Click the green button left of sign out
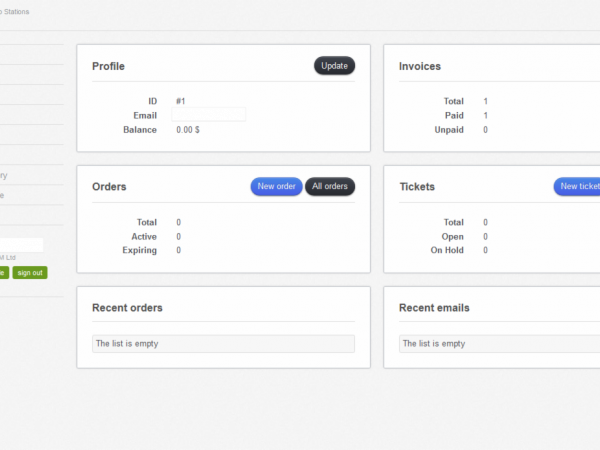Viewport: 600px width, 450px height. [3, 272]
